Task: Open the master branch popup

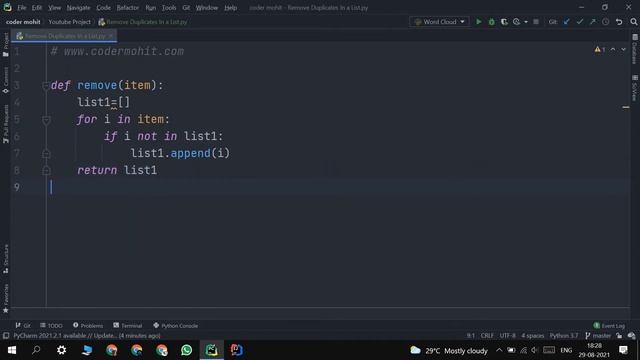Action: [598, 336]
